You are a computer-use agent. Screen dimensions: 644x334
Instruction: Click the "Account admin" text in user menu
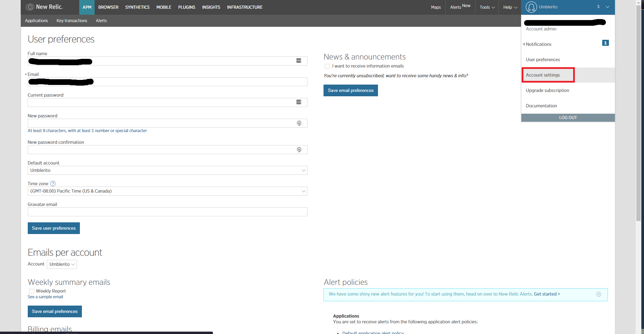541,29
